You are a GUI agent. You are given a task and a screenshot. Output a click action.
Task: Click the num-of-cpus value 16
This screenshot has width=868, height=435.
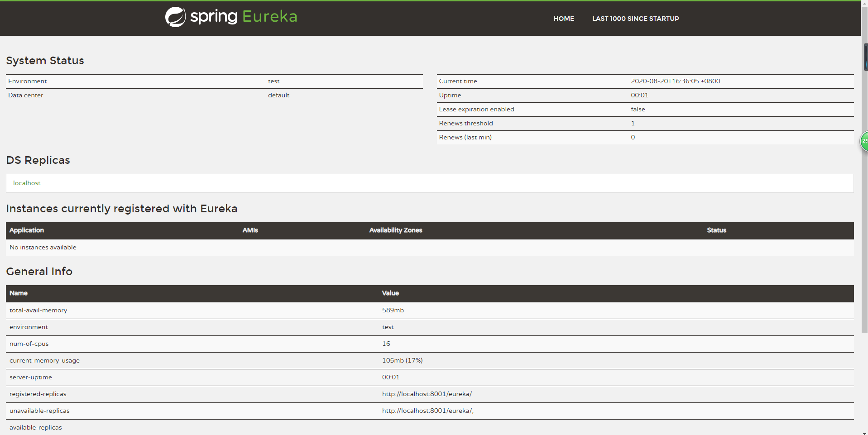[386, 344]
